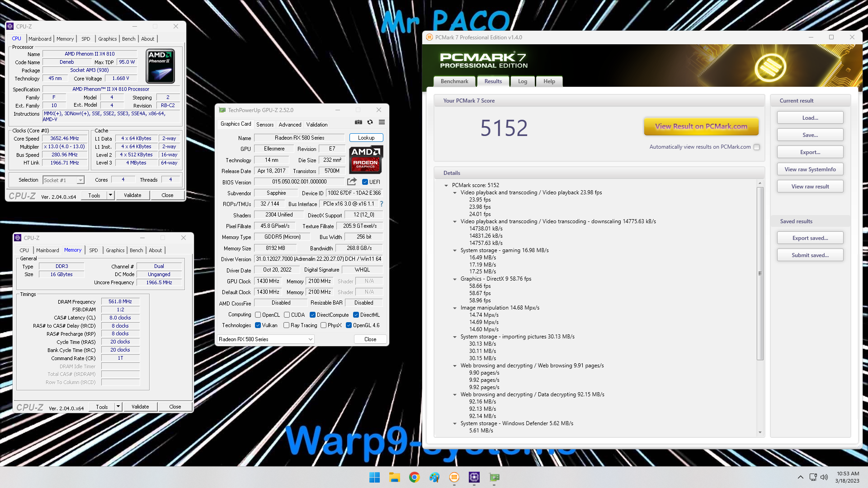Open File Explorer from the taskbar

394,477
